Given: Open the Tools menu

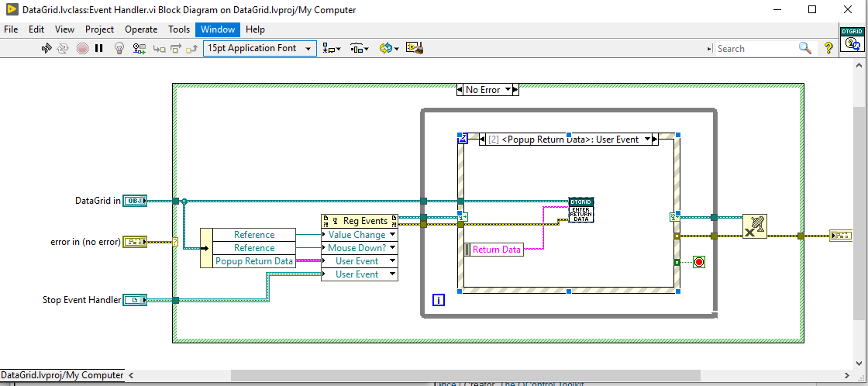Looking at the screenshot, I should (179, 29).
